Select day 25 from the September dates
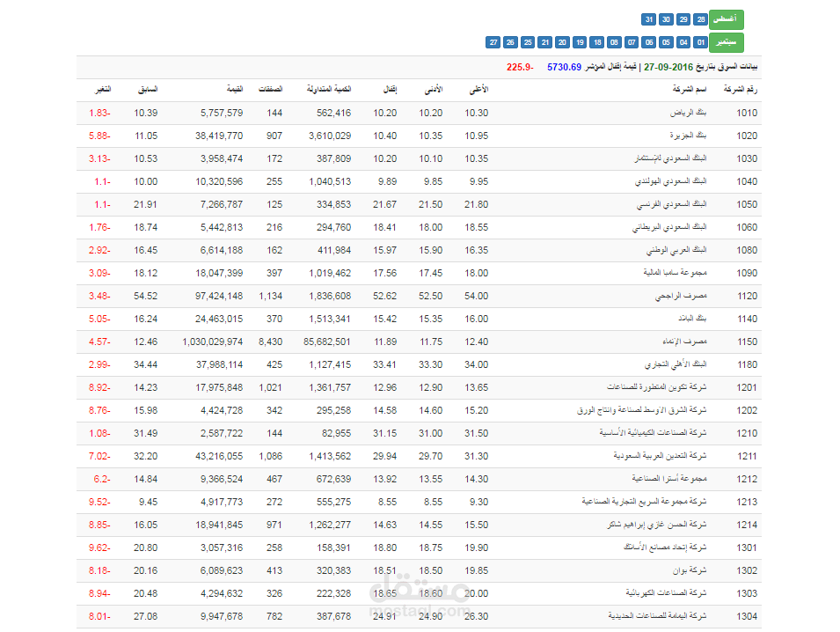Screen dimensions: 840x632 click(527, 41)
